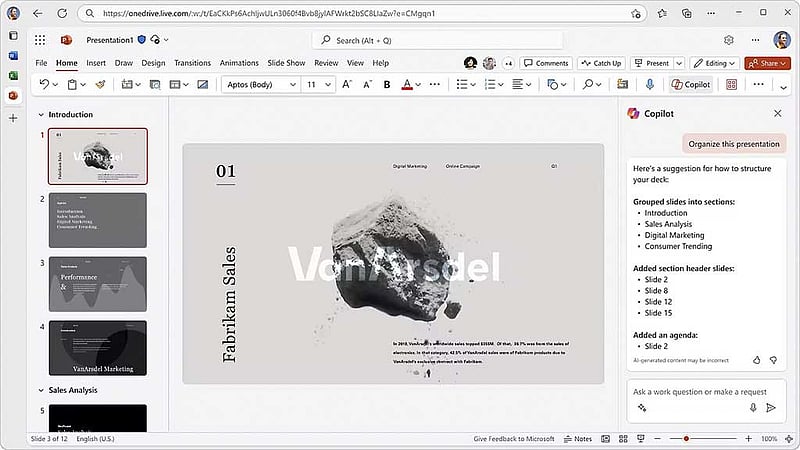Screen dimensions: 800x450
Task: Click the Dictate microphone icon in ribbon
Action: pos(649,85)
